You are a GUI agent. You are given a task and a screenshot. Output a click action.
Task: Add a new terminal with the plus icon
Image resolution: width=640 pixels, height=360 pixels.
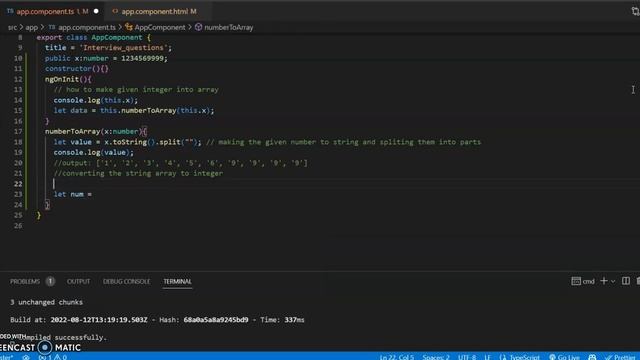tap(604, 281)
